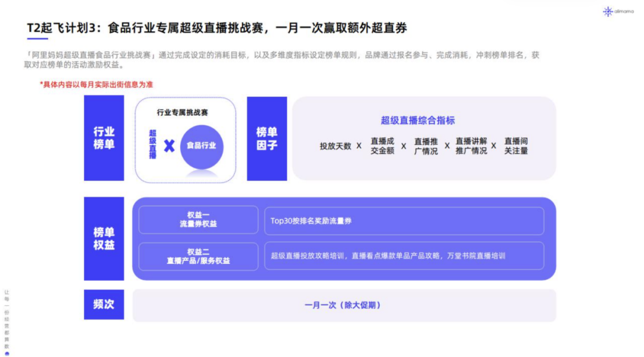Select the 行业榜单 blue block

104,138
